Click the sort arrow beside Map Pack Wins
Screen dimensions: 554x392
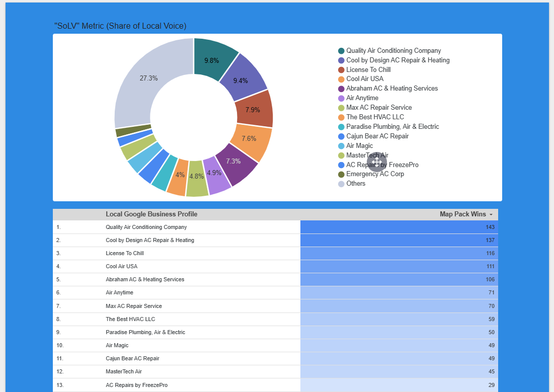coord(491,215)
